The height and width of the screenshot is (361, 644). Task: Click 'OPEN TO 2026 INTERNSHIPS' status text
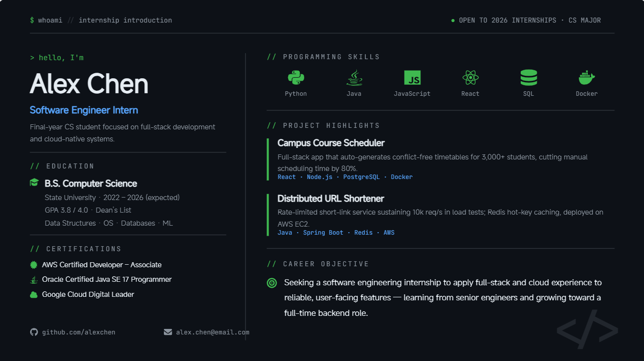pyautogui.click(x=508, y=21)
